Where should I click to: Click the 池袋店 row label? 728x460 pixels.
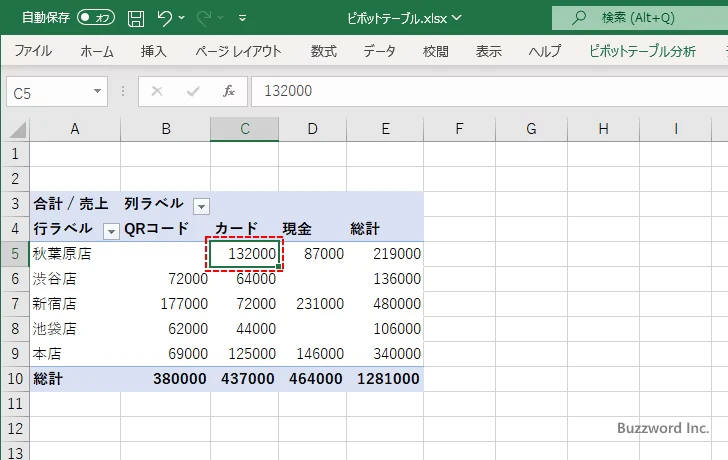click(75, 329)
